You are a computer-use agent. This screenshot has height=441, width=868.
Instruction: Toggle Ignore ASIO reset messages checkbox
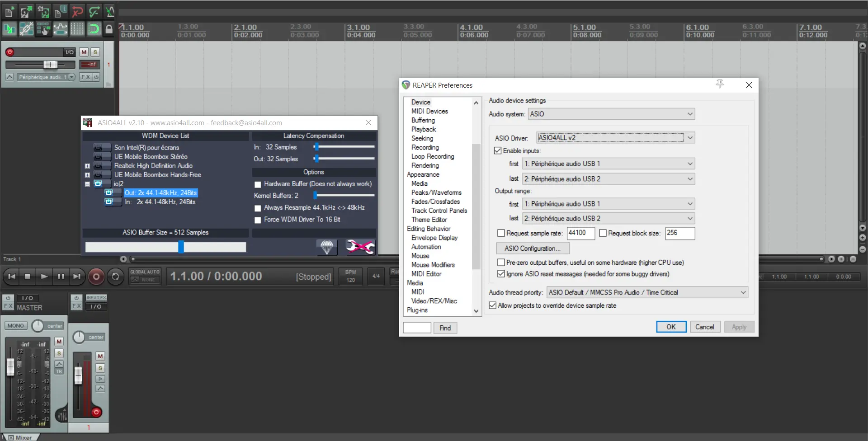501,274
